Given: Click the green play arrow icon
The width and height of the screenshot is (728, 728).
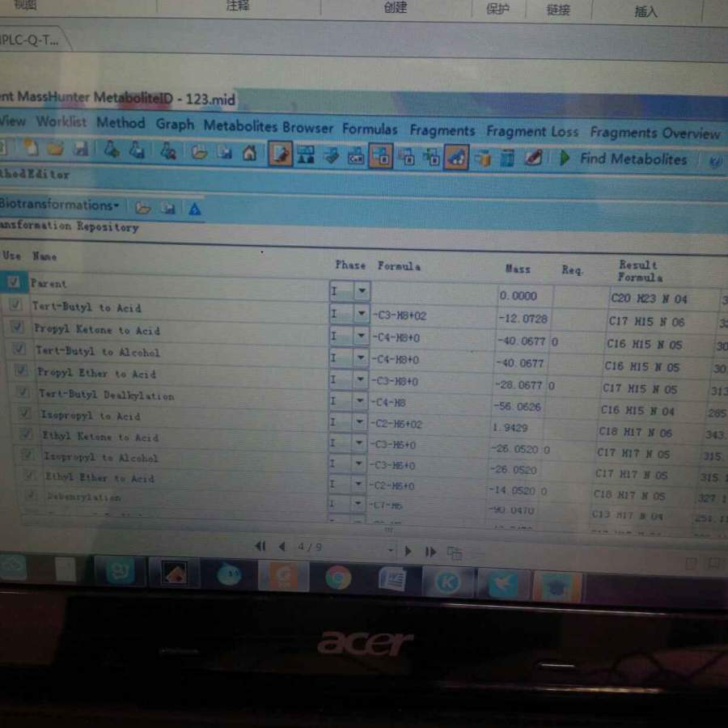Looking at the screenshot, I should click(565, 159).
